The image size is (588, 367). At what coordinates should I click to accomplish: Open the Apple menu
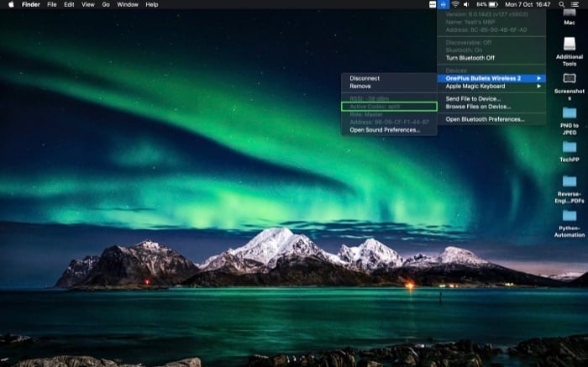click(11, 4)
